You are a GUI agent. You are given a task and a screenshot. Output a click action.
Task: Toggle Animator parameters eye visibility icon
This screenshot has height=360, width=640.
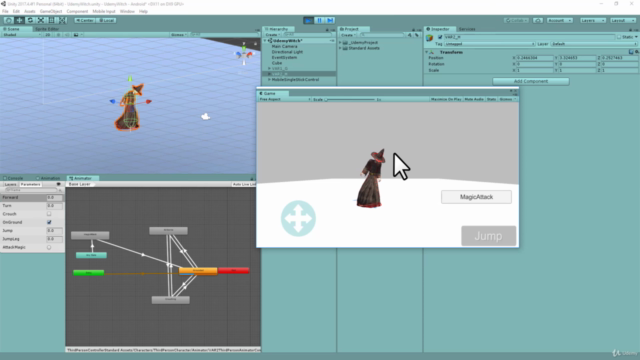point(59,184)
